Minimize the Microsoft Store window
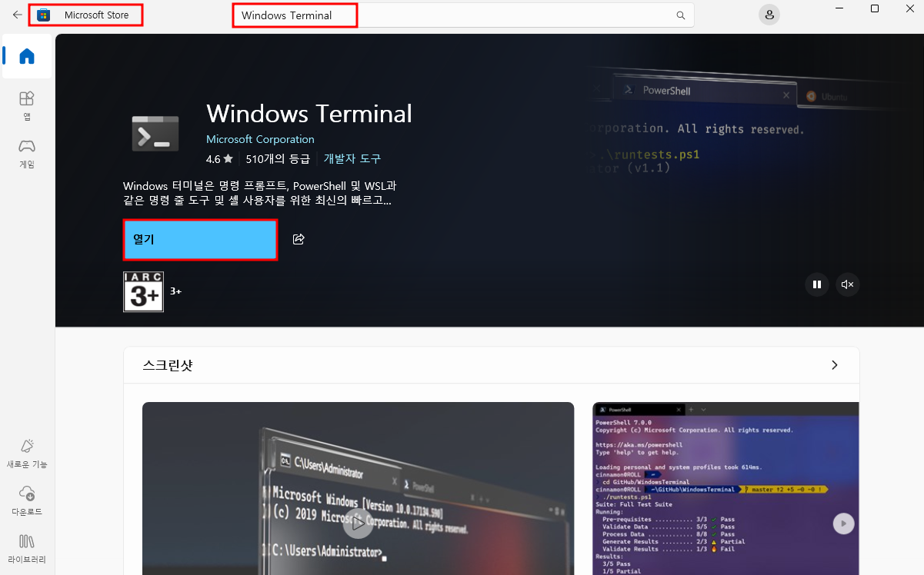This screenshot has height=575, width=924. point(839,8)
